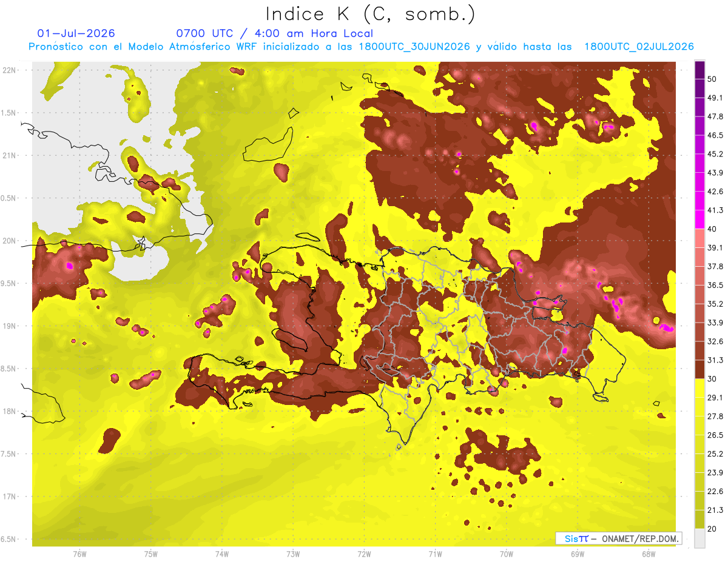Click the legend value "40"
This screenshot has width=728, height=562.
coord(713,229)
